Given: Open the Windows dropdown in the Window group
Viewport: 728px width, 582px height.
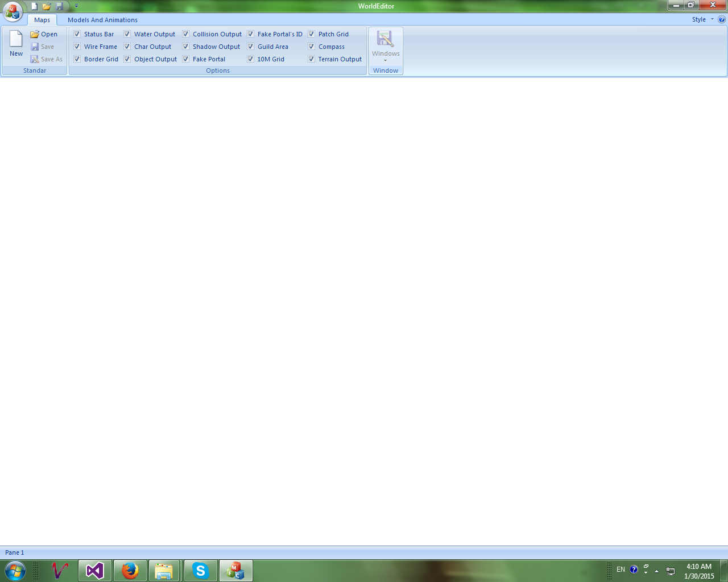Looking at the screenshot, I should 386,46.
